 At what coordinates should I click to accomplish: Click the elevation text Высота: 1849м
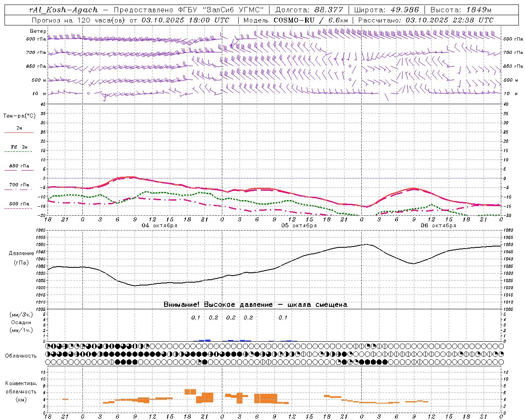(x=461, y=10)
